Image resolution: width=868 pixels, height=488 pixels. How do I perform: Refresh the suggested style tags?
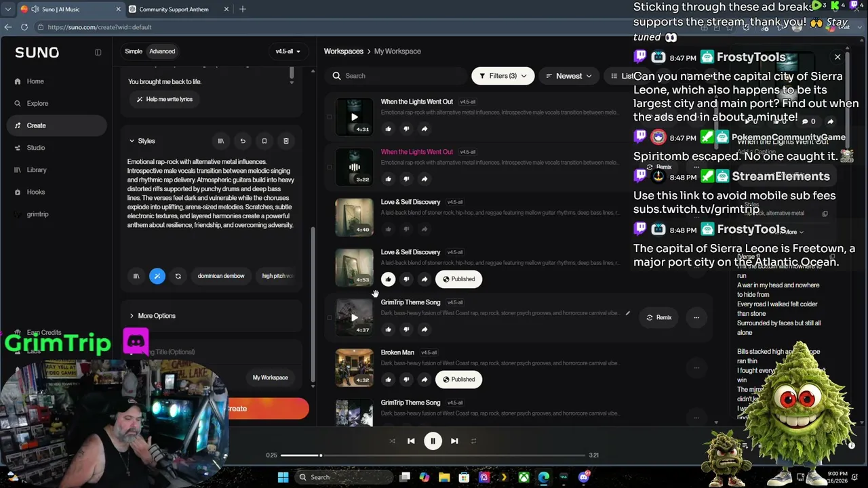tap(178, 276)
